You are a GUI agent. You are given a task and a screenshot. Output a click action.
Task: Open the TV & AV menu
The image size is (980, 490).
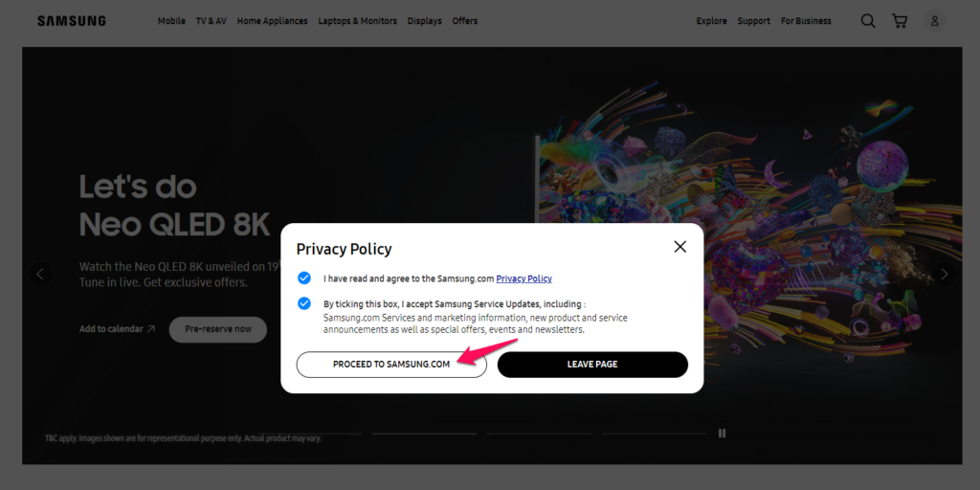(212, 21)
